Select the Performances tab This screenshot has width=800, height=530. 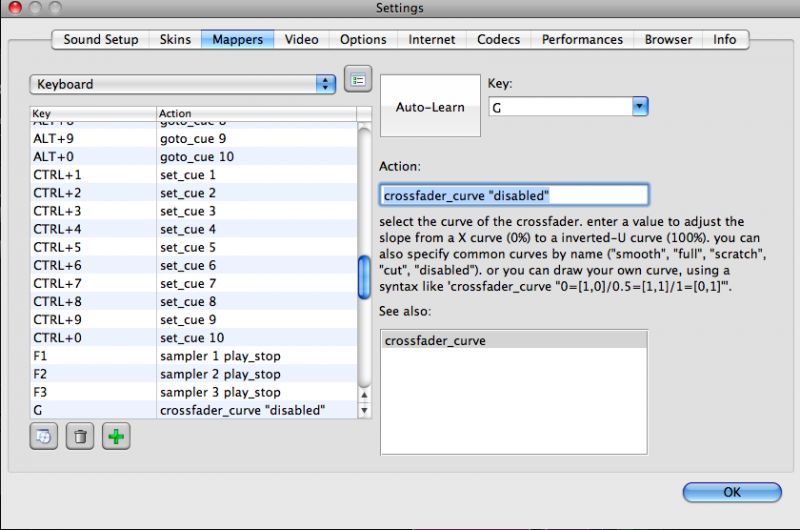coord(582,40)
